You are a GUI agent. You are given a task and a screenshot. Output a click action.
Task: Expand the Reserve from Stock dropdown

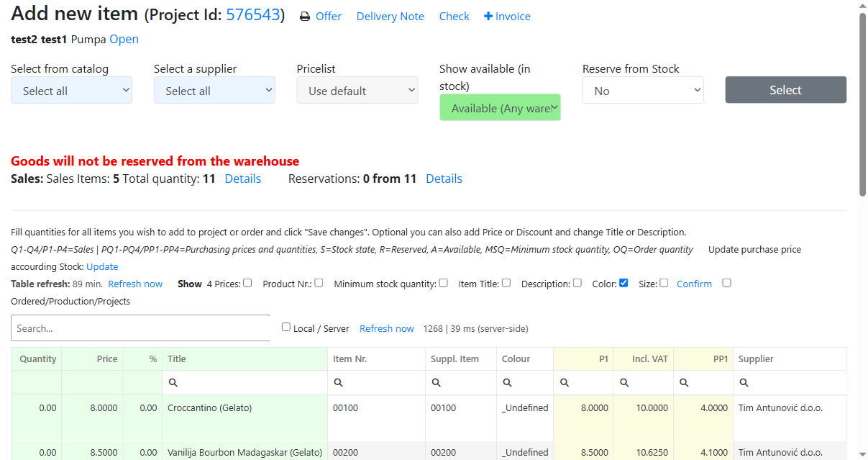pos(643,90)
